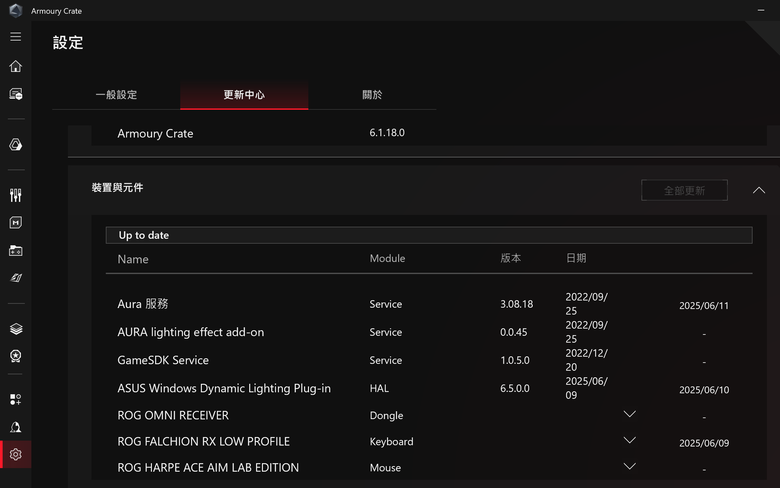
Task: Switch to the 一般設定 tab
Action: pos(116,95)
